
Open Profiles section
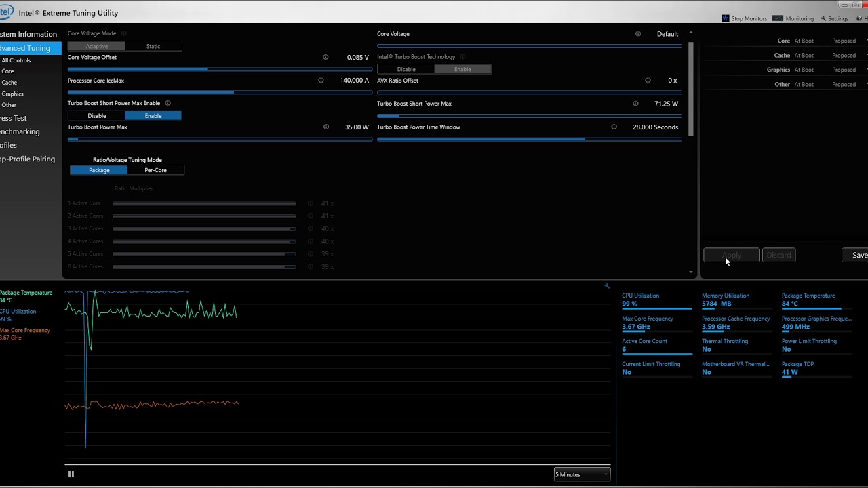(x=9, y=145)
